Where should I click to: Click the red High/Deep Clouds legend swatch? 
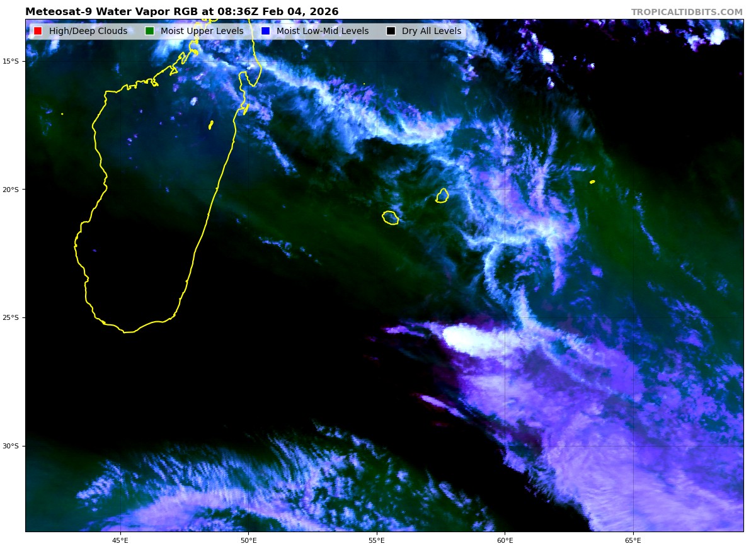click(x=38, y=31)
